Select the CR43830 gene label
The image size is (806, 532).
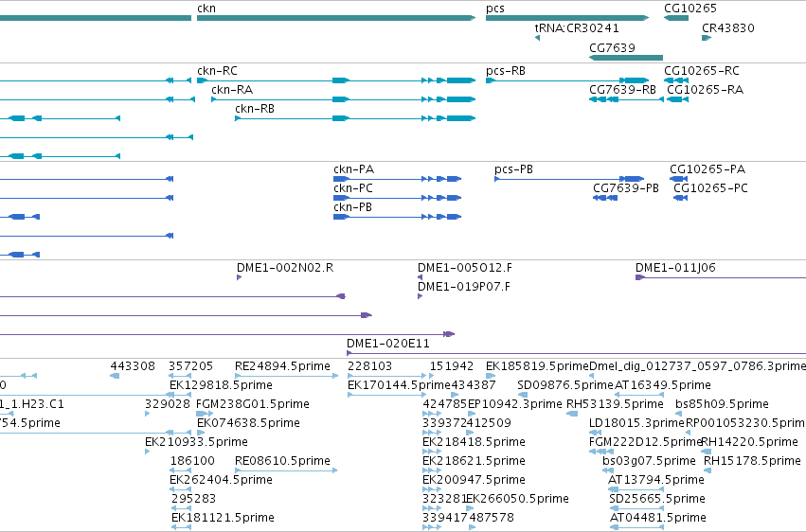pyautogui.click(x=728, y=27)
